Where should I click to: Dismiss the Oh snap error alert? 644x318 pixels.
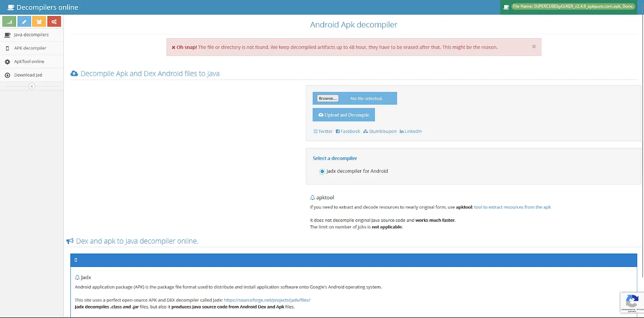[534, 46]
